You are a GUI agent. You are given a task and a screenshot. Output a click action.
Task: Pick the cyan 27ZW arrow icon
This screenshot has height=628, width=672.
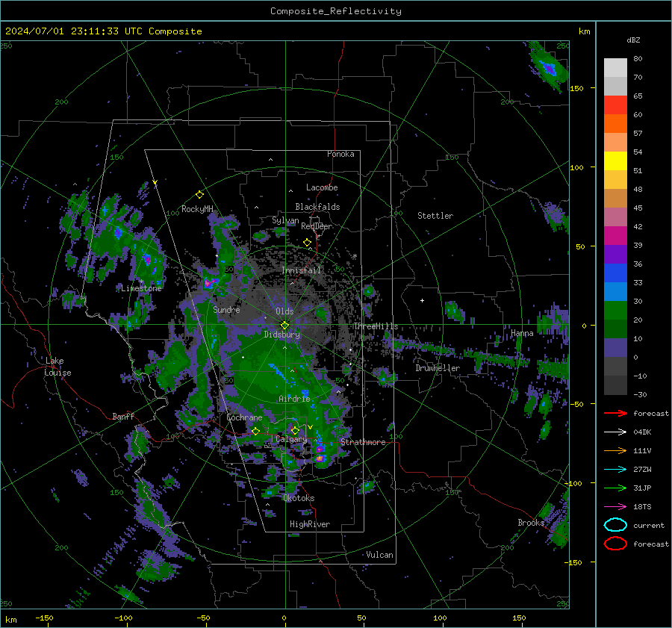point(615,470)
